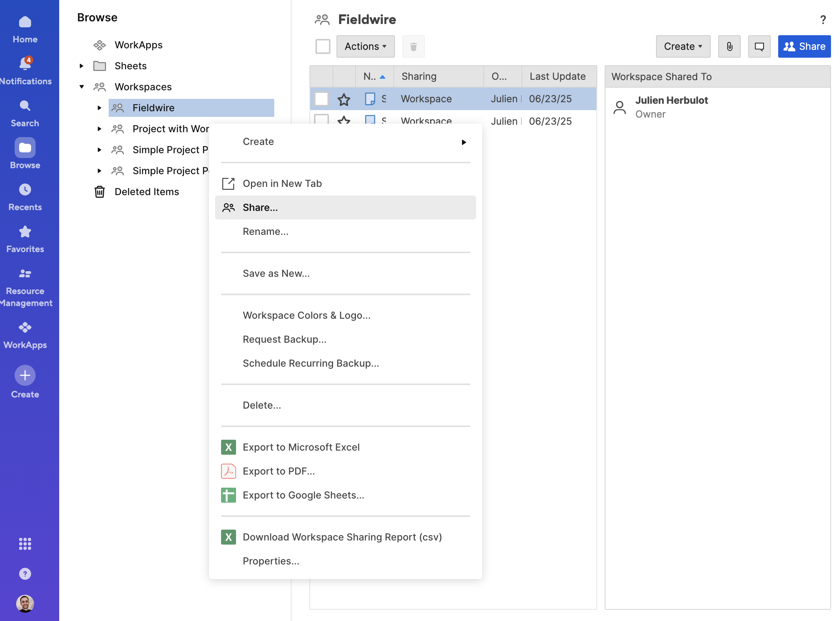Click the attachments paperclip icon
840x621 pixels.
[729, 46]
